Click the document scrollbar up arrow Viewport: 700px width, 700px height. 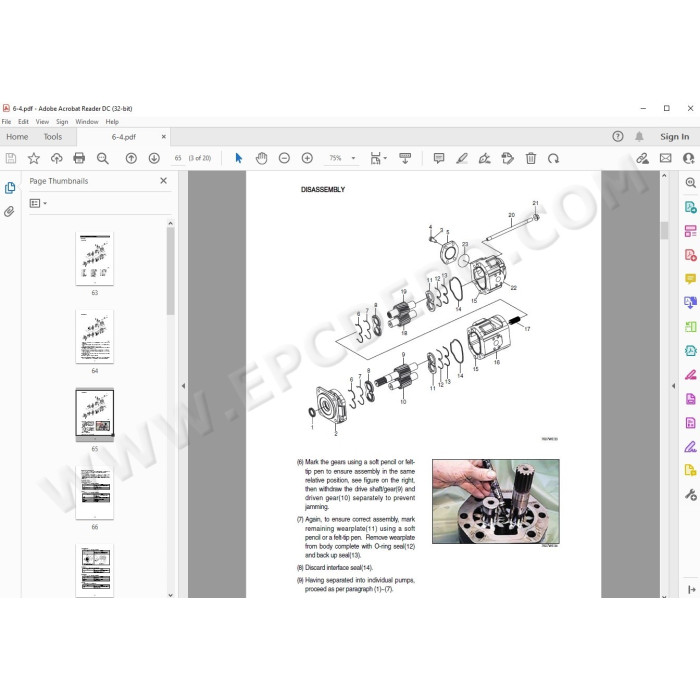click(x=664, y=176)
